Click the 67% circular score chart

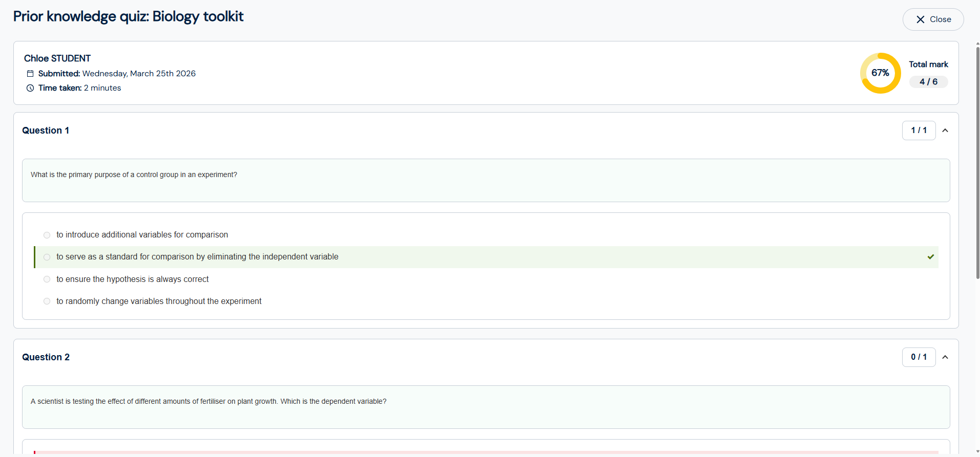tap(880, 73)
